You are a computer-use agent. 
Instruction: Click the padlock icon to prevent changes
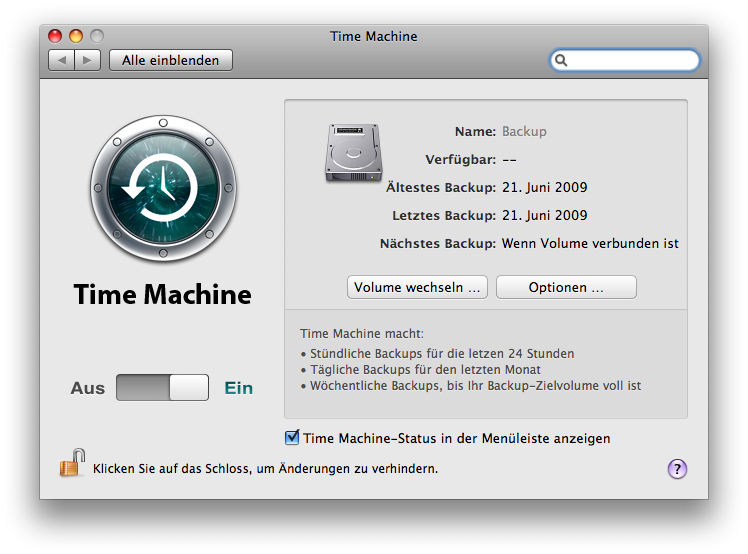tap(72, 462)
